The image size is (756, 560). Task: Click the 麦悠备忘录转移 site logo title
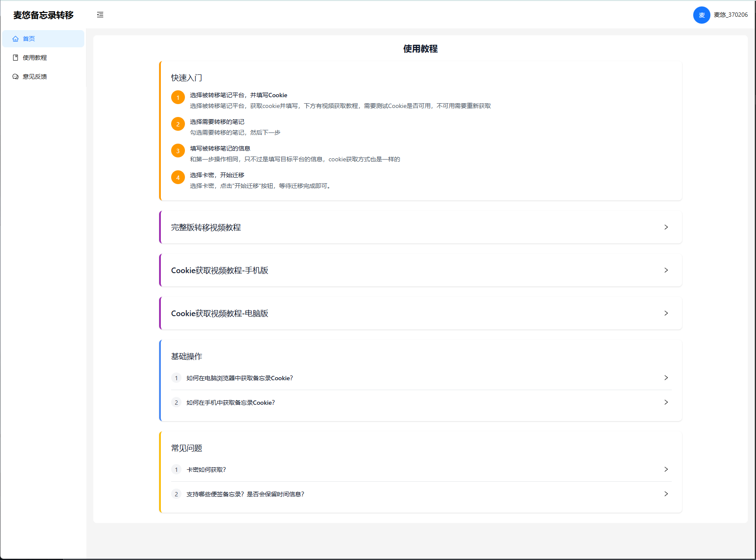(43, 15)
